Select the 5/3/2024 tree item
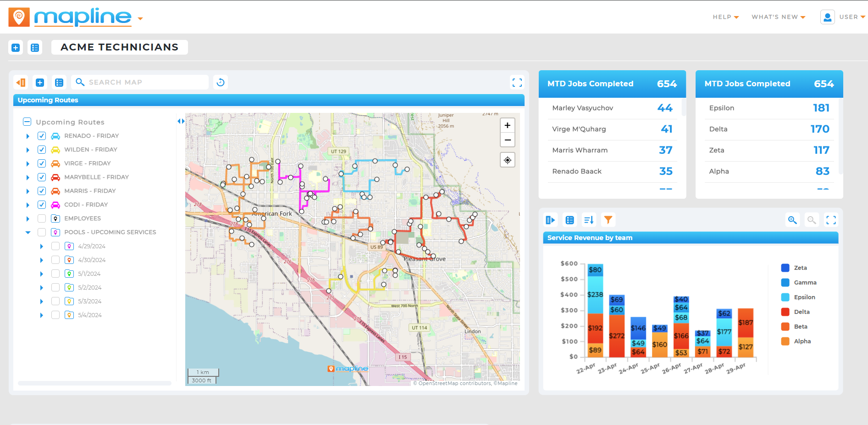 (90, 301)
